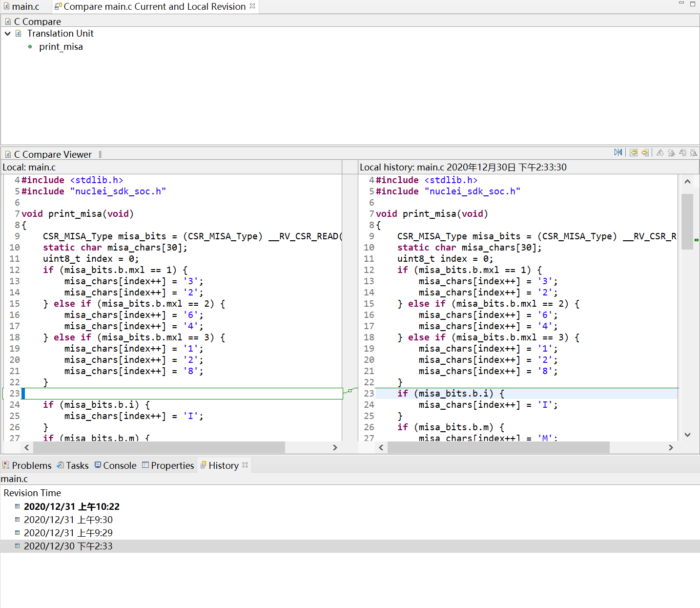Copy all non-conflicting changes from right to left

point(633,153)
